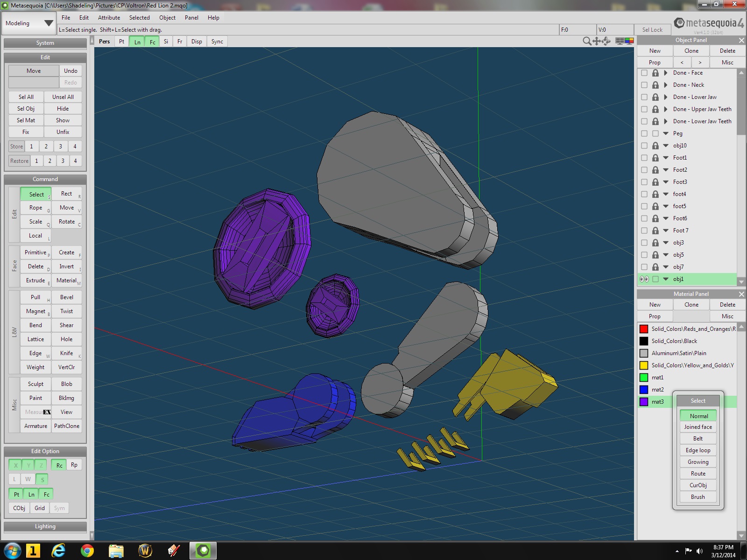Open Internet Explorer from taskbar
Image resolution: width=747 pixels, height=560 pixels.
pos(58,551)
